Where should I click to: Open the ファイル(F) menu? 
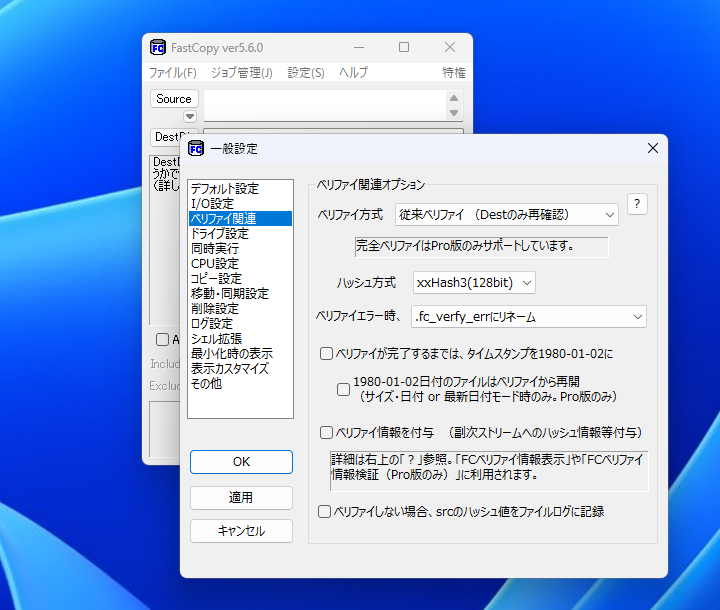tap(173, 73)
